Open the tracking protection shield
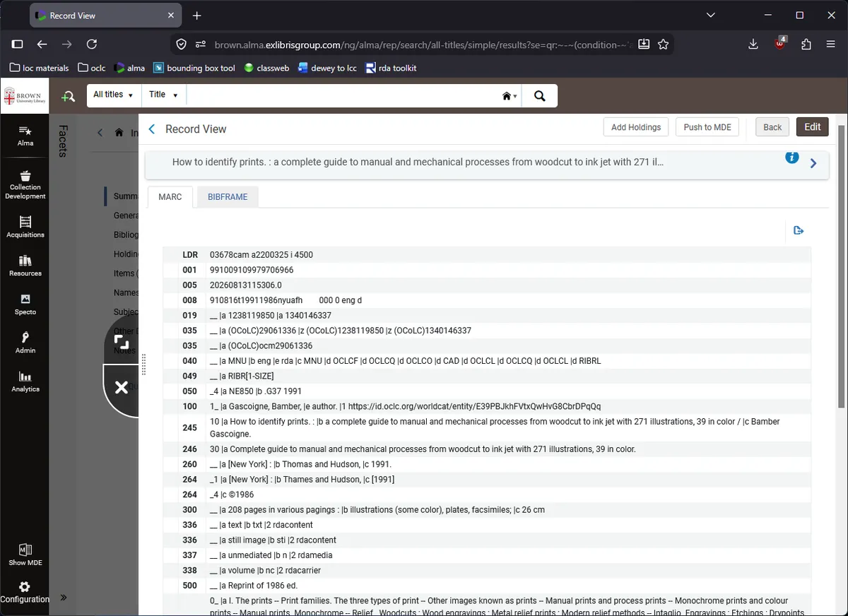848x616 pixels. 181,44
